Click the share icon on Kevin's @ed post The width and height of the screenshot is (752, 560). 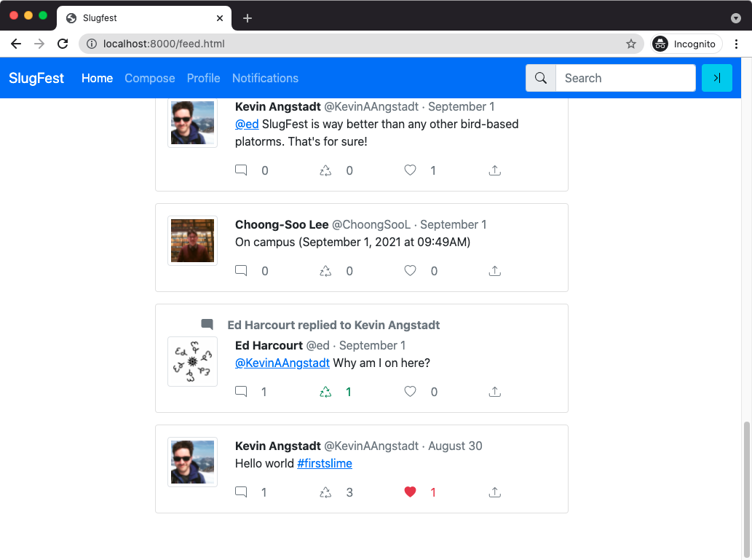click(494, 170)
